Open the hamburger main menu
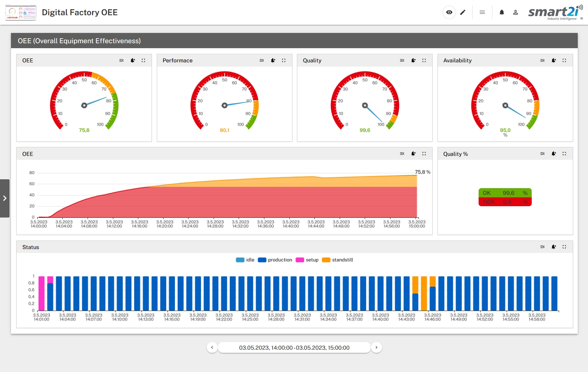 [x=482, y=12]
